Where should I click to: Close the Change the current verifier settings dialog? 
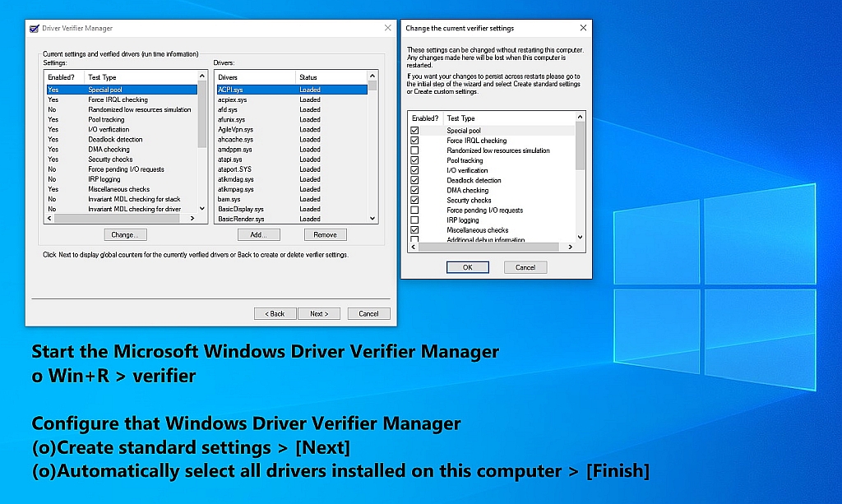pyautogui.click(x=583, y=28)
